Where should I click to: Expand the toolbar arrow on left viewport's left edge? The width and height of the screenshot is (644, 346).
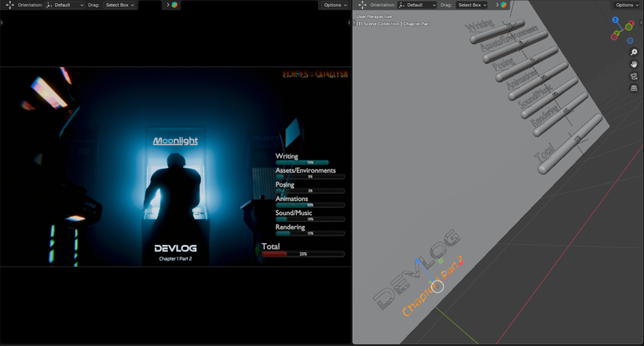2,23
